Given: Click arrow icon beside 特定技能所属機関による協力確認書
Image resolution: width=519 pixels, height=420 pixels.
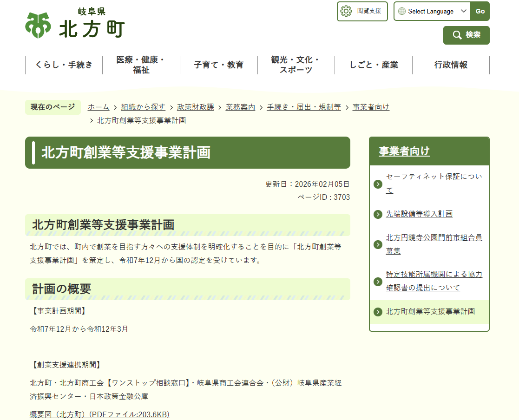Looking at the screenshot, I should (x=378, y=282).
